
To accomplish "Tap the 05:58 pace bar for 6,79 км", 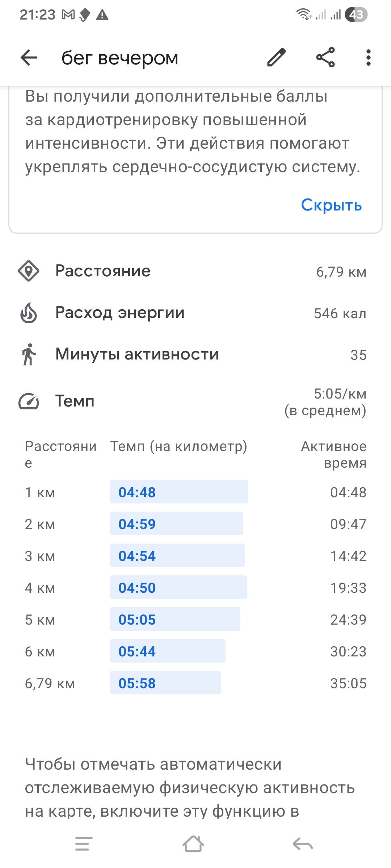I will [165, 683].
